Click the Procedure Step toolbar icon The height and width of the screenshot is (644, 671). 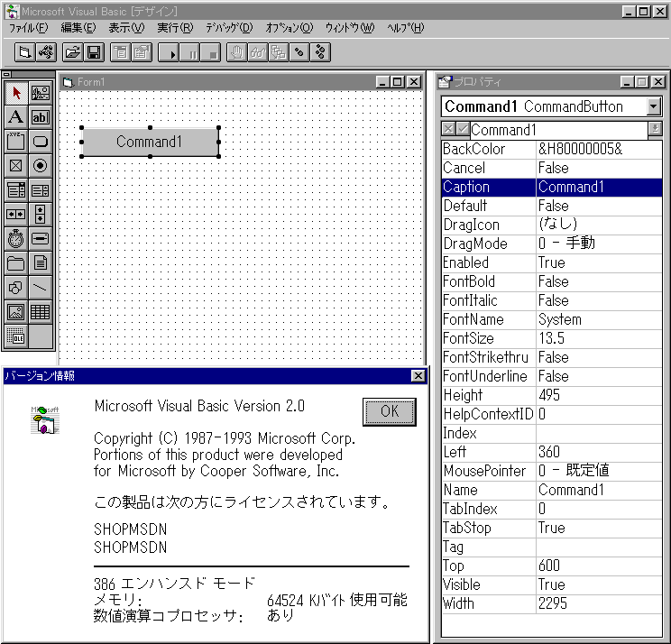pyautogui.click(x=320, y=52)
